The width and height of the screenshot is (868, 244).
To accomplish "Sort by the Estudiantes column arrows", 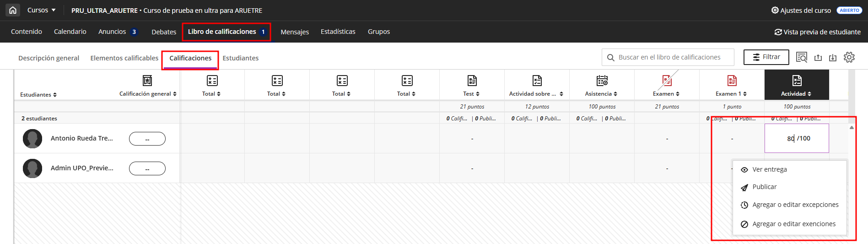I will (x=55, y=95).
